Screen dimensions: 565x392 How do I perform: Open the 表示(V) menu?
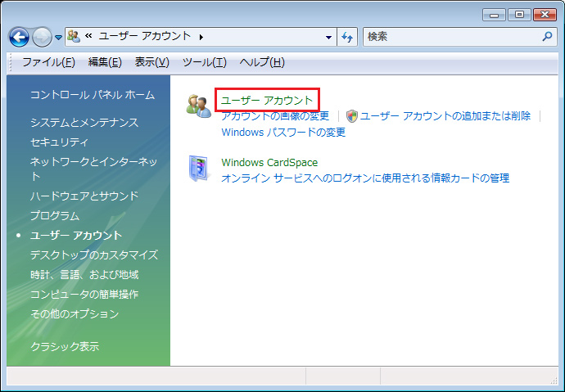(152, 62)
